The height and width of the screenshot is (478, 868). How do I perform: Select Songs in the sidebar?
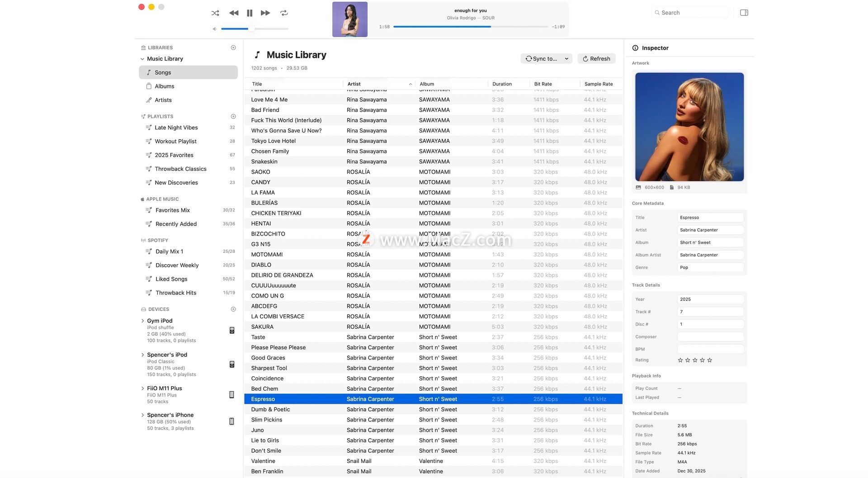pyautogui.click(x=188, y=72)
